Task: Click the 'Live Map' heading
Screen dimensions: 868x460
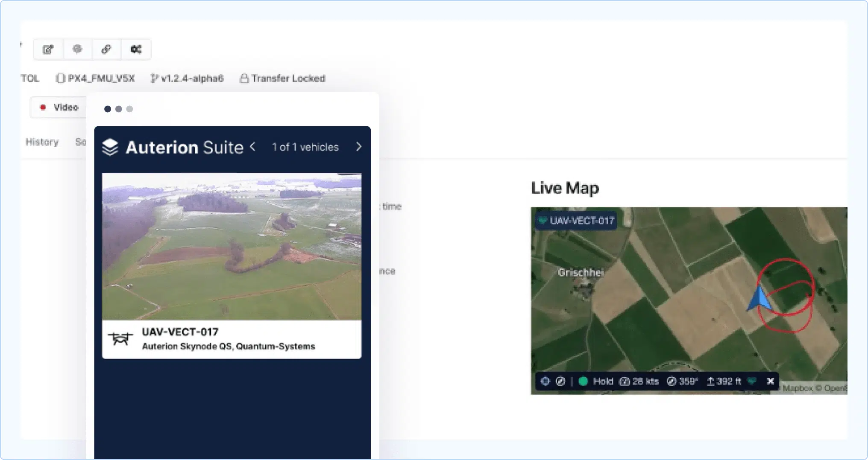Action: 565,188
